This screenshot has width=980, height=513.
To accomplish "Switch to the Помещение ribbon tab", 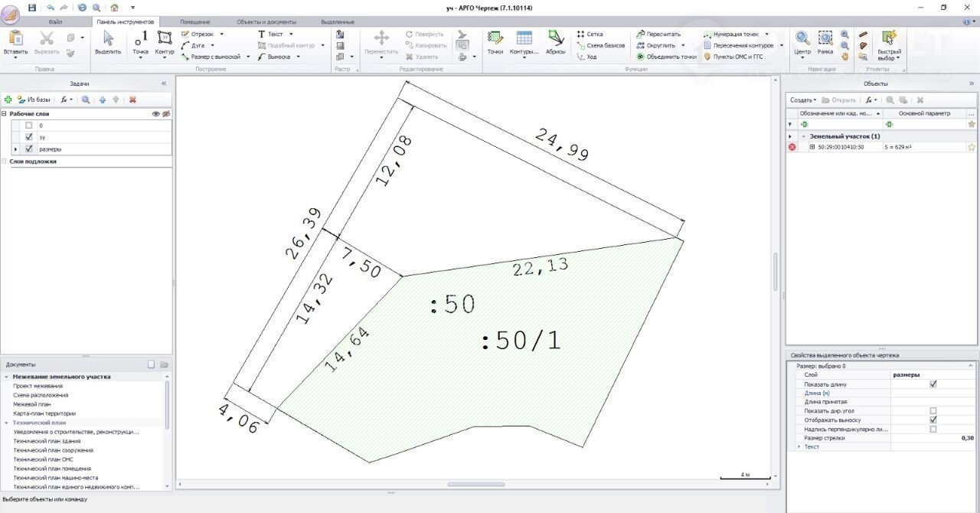I will tap(195, 22).
